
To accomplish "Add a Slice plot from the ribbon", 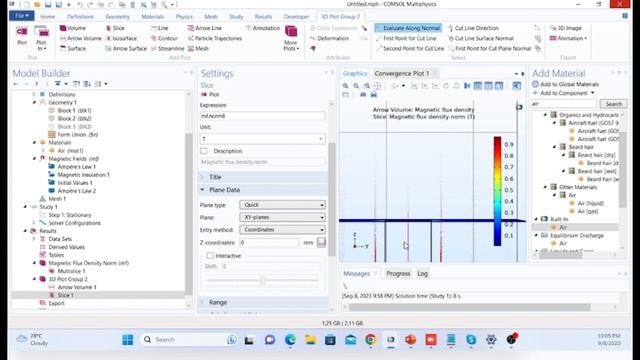I will click(115, 28).
